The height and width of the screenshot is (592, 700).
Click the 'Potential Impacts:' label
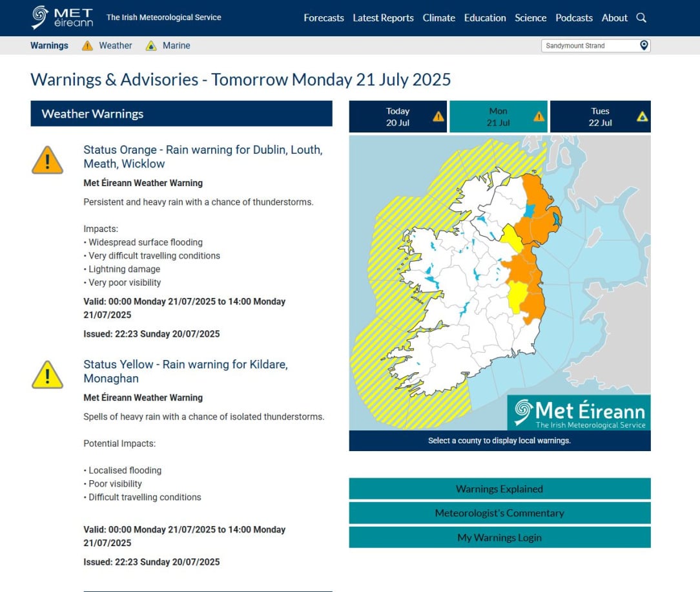tap(119, 443)
